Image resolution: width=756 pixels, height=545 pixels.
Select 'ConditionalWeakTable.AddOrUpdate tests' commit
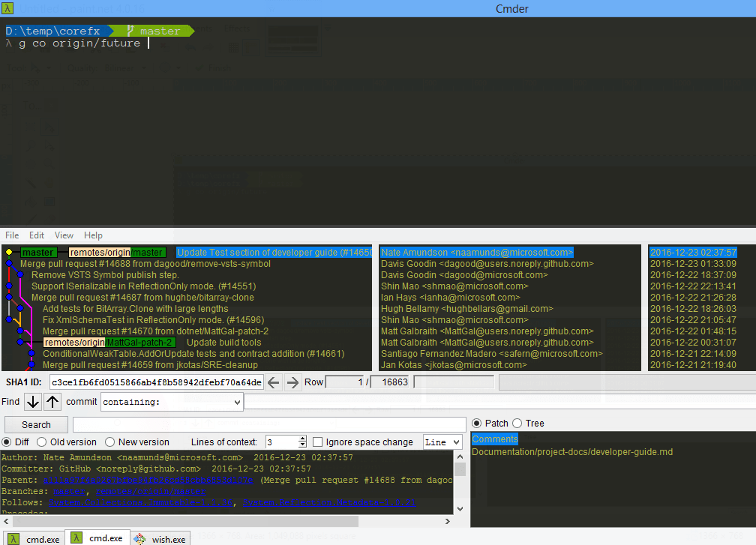coord(193,354)
